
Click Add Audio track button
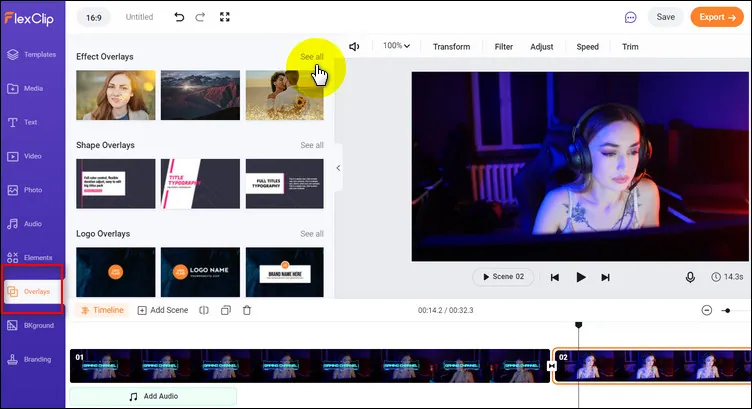coord(153,396)
